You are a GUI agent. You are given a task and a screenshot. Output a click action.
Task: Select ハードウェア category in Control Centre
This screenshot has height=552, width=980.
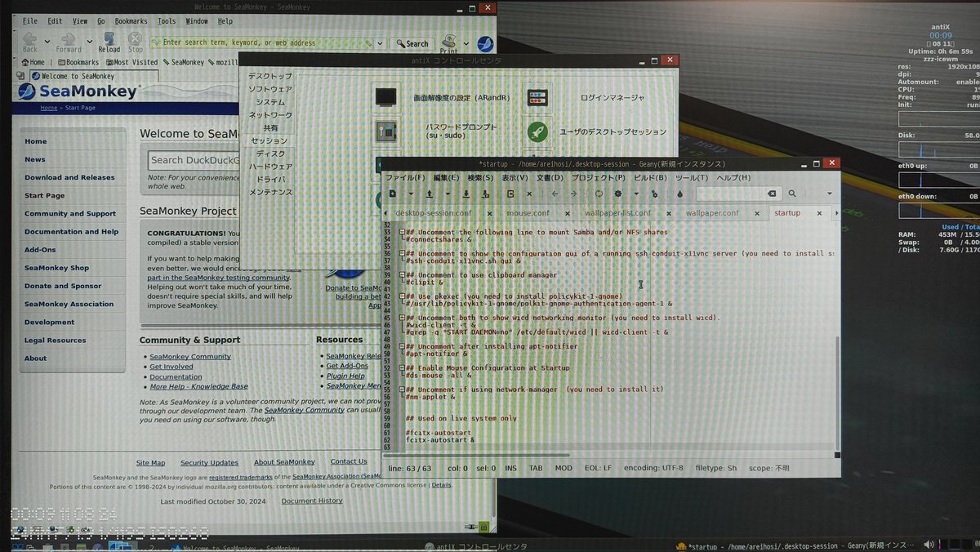point(270,167)
